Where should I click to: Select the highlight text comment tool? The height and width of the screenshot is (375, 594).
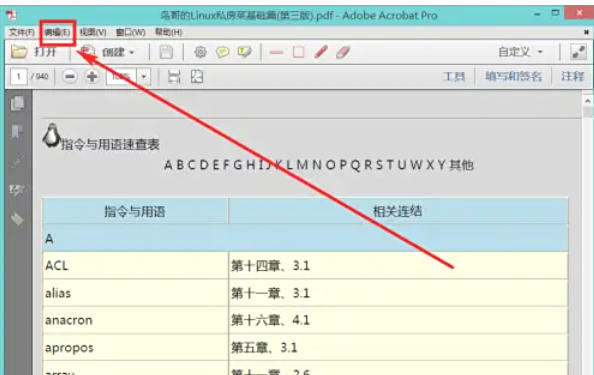tap(244, 52)
